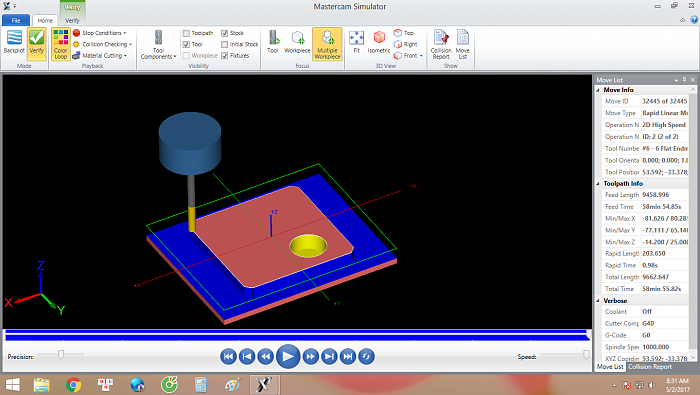Focus view on Tool
700x395 pixels.
point(273,42)
